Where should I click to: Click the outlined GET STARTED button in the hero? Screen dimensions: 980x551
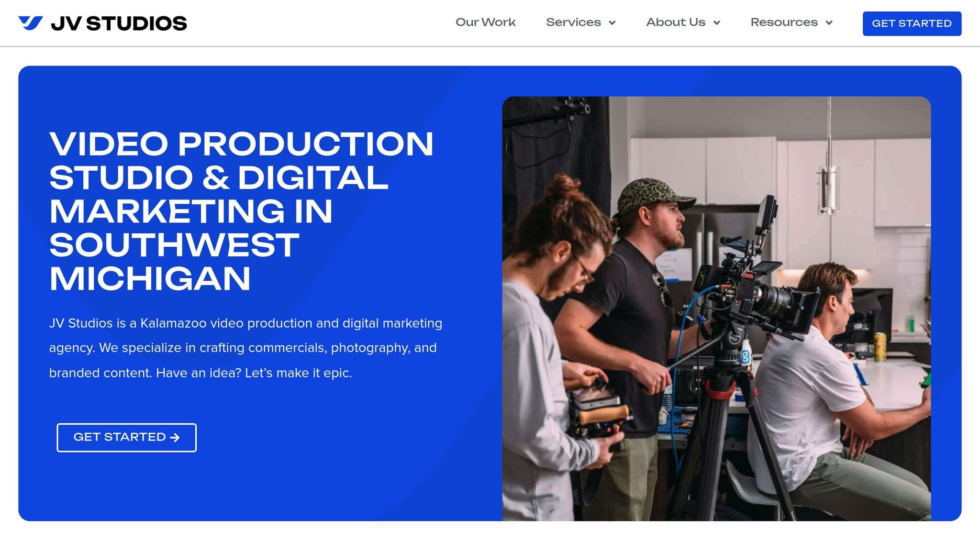tap(126, 437)
